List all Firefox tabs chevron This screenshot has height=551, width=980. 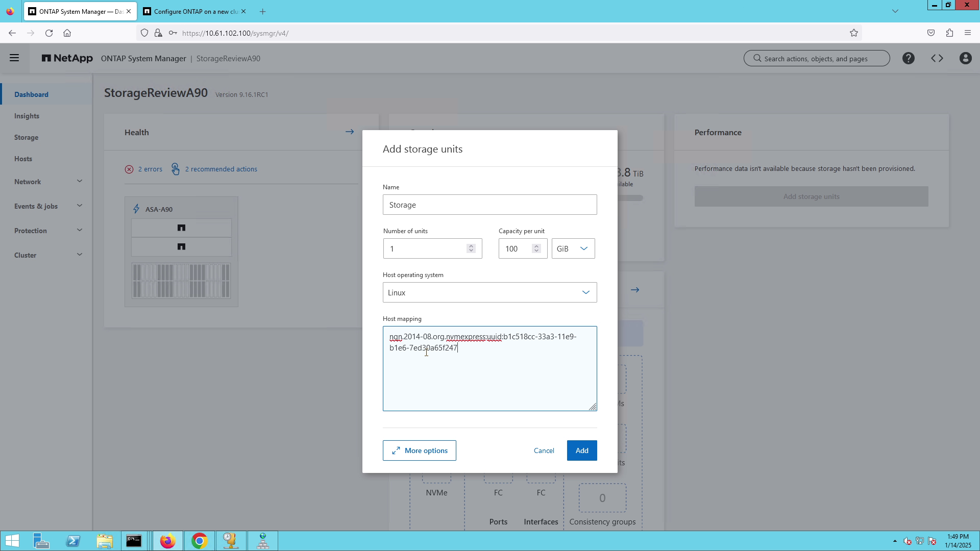tap(895, 11)
